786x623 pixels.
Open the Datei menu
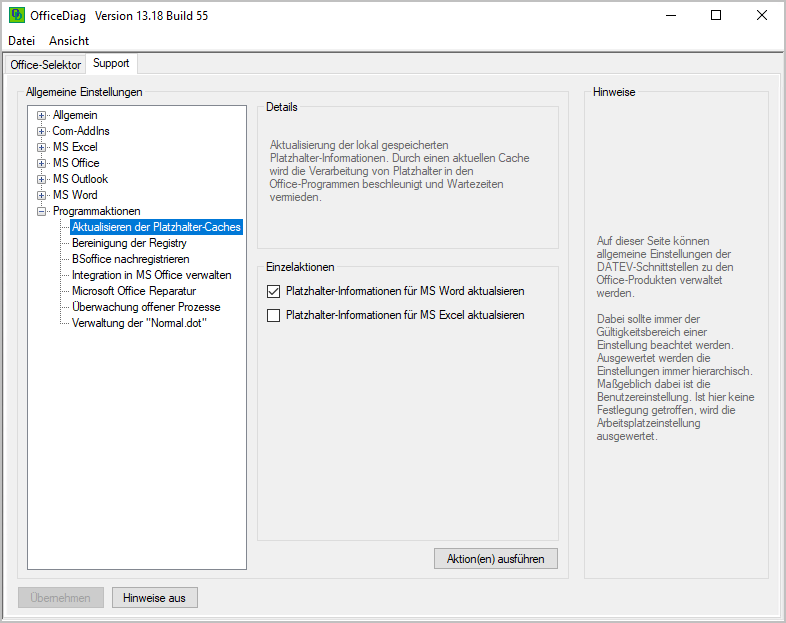[21, 41]
